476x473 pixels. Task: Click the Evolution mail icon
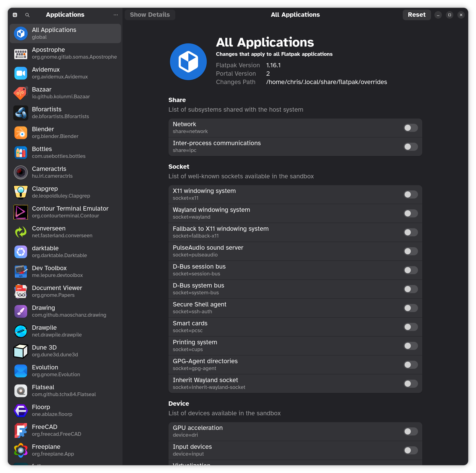(x=20, y=371)
